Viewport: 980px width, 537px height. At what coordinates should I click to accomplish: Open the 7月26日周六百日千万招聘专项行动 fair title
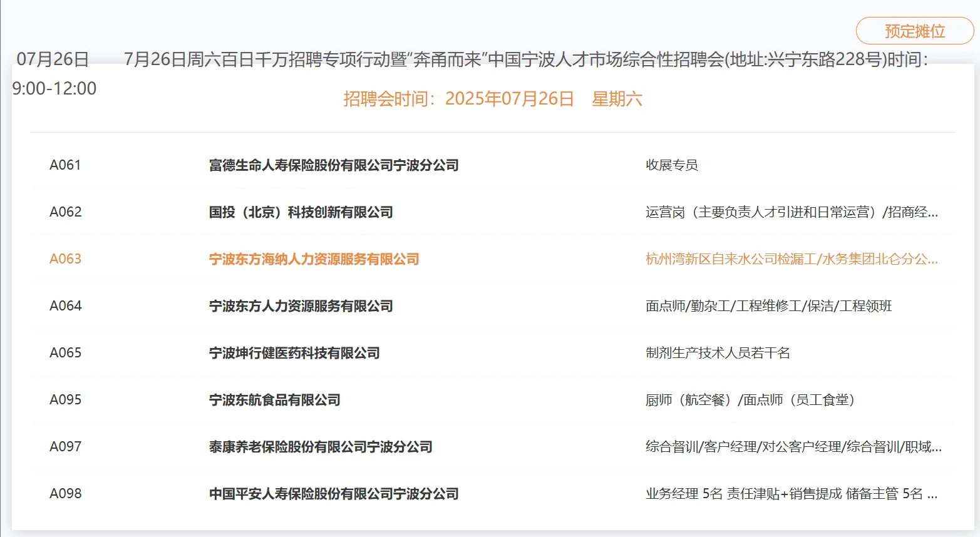point(526,59)
